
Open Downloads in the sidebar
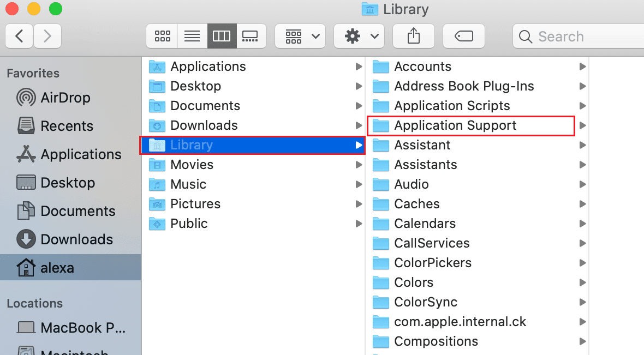pos(64,239)
